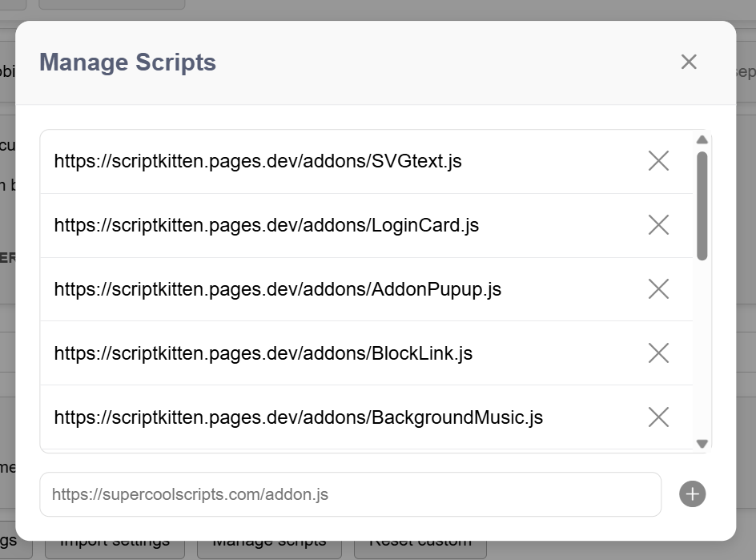Screen dimensions: 756x560
Task: Click the script list scrollbar thumb
Action: pos(702,206)
